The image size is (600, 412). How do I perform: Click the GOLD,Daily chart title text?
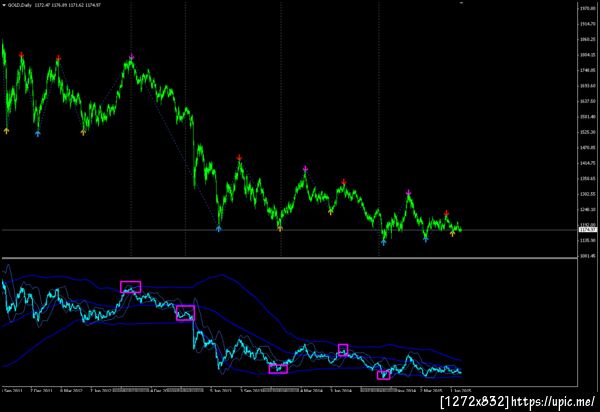(x=20, y=5)
